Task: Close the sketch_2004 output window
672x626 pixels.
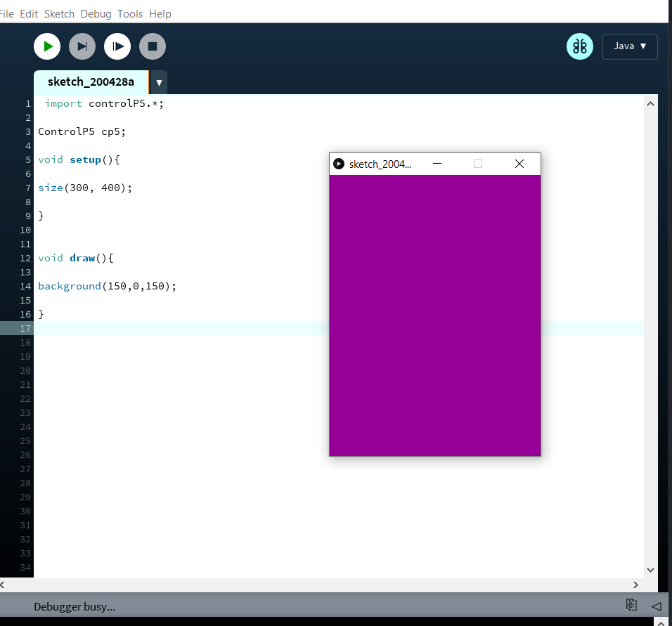Action: [x=519, y=164]
